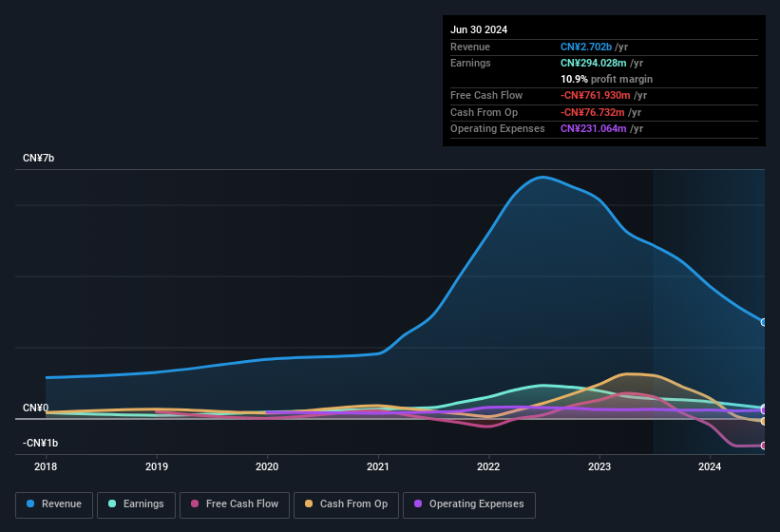Toggle the Revenue legend button
The image size is (780, 532).
54,504
